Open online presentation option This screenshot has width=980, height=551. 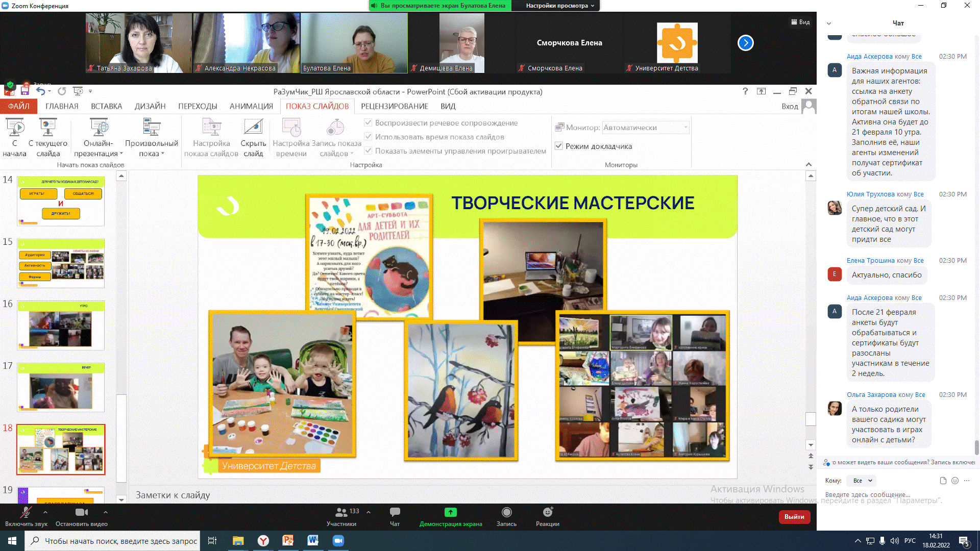pos(99,127)
